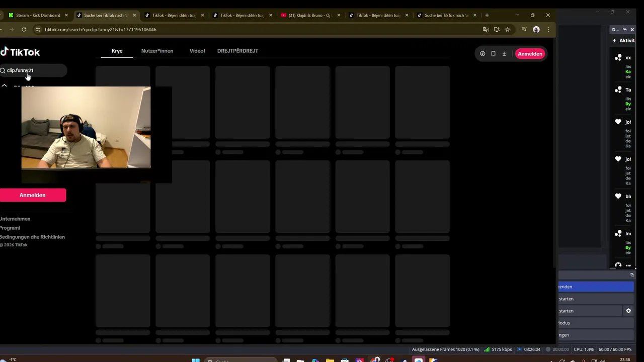Open the Chrome media control icon
Viewport: 644px width, 362px height.
tap(524, 29)
